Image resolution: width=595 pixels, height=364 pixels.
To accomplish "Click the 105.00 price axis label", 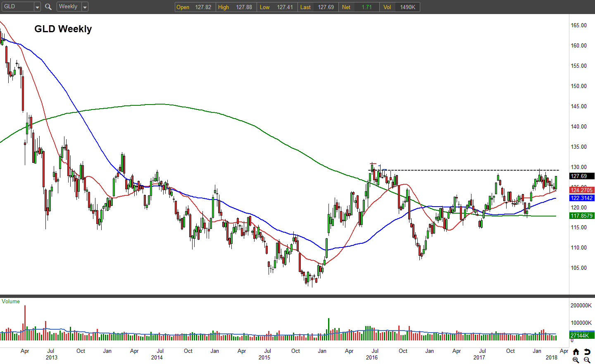I will (x=579, y=268).
